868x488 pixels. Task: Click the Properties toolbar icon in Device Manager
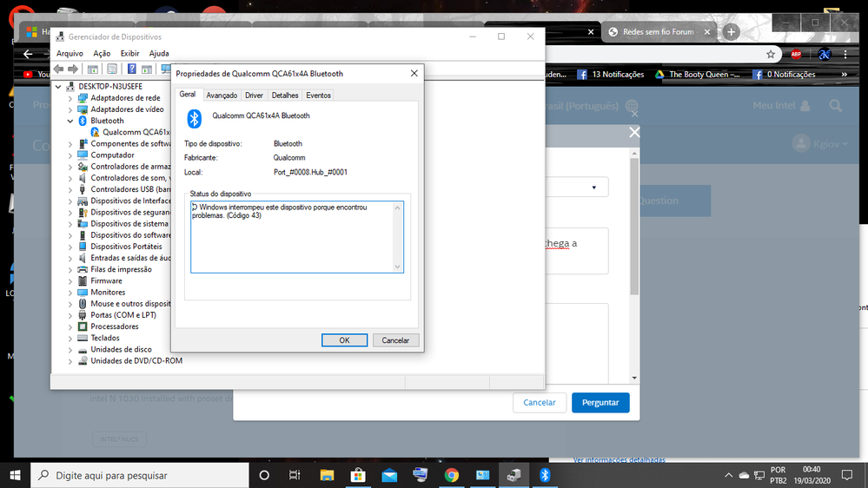tap(112, 69)
